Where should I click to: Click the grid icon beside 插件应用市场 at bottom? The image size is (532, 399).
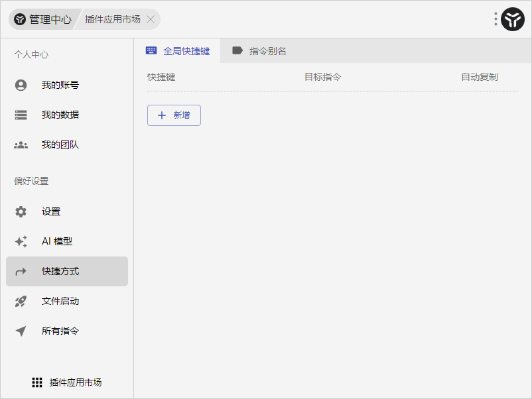[37, 382]
